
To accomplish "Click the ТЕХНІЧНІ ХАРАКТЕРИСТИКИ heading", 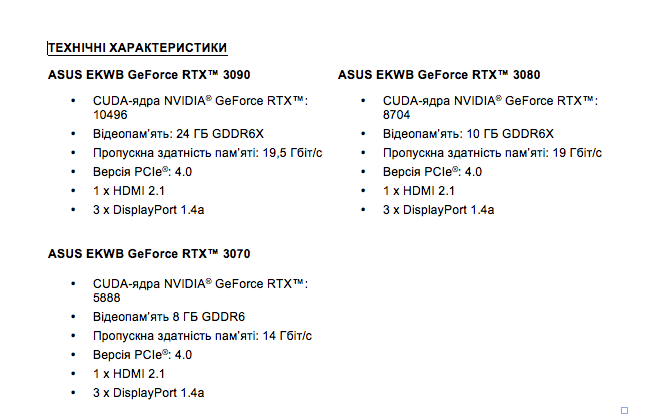I will [137, 48].
